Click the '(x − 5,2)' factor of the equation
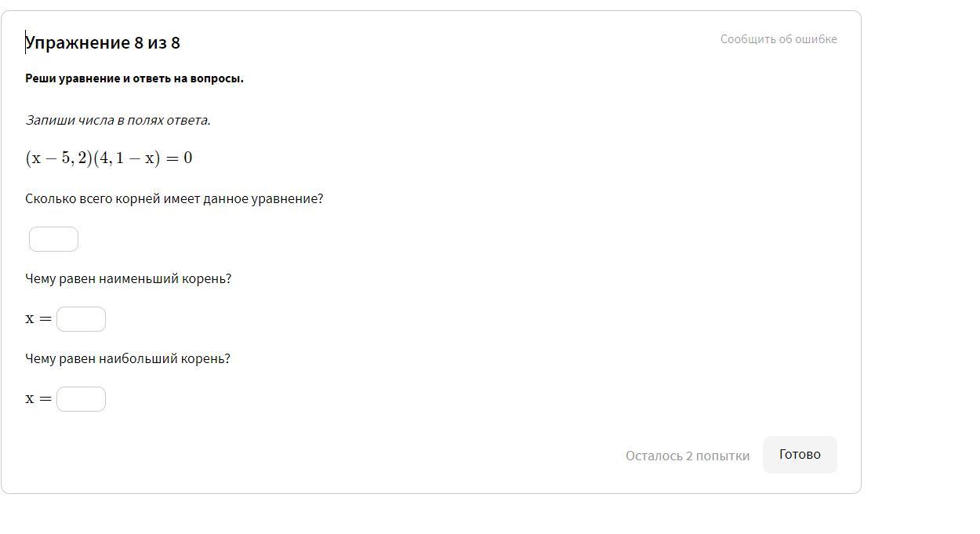 (59, 158)
